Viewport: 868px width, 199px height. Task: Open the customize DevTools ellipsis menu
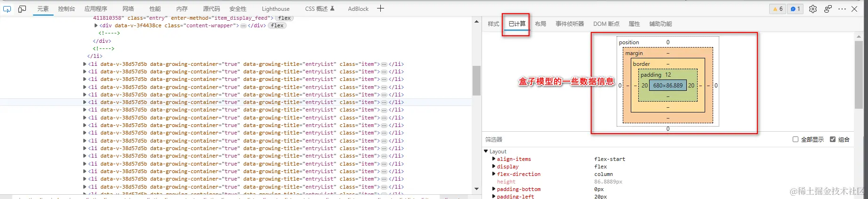pyautogui.click(x=842, y=8)
